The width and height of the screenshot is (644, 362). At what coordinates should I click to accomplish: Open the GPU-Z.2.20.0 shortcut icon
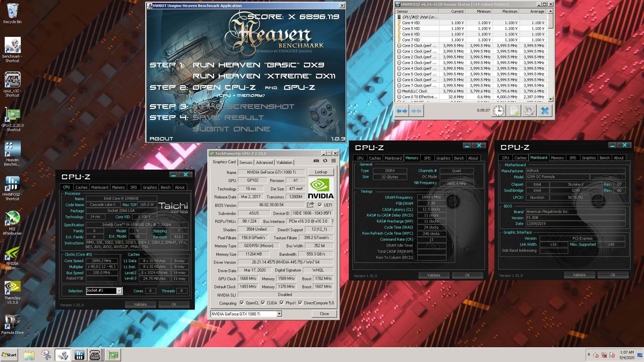coord(12,119)
